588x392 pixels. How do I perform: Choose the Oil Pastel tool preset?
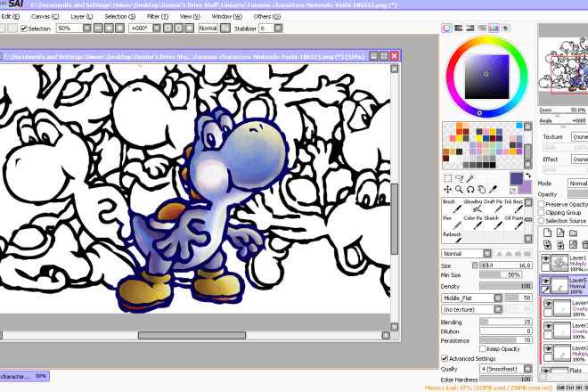(x=514, y=223)
